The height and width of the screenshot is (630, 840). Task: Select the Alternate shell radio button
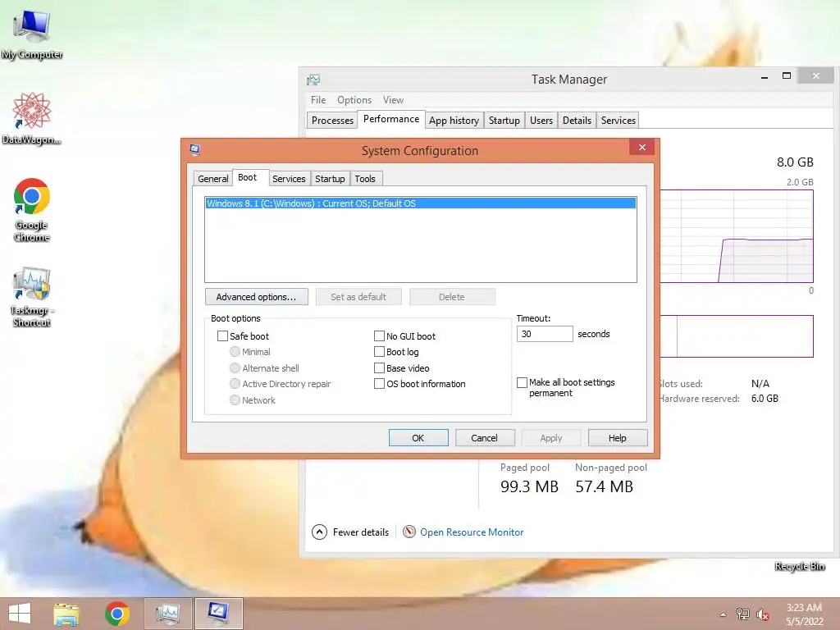pyautogui.click(x=235, y=368)
